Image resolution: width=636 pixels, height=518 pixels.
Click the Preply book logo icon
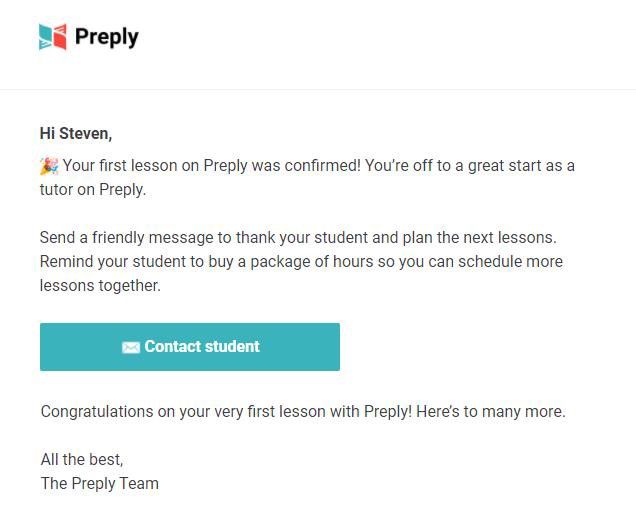pos(52,37)
